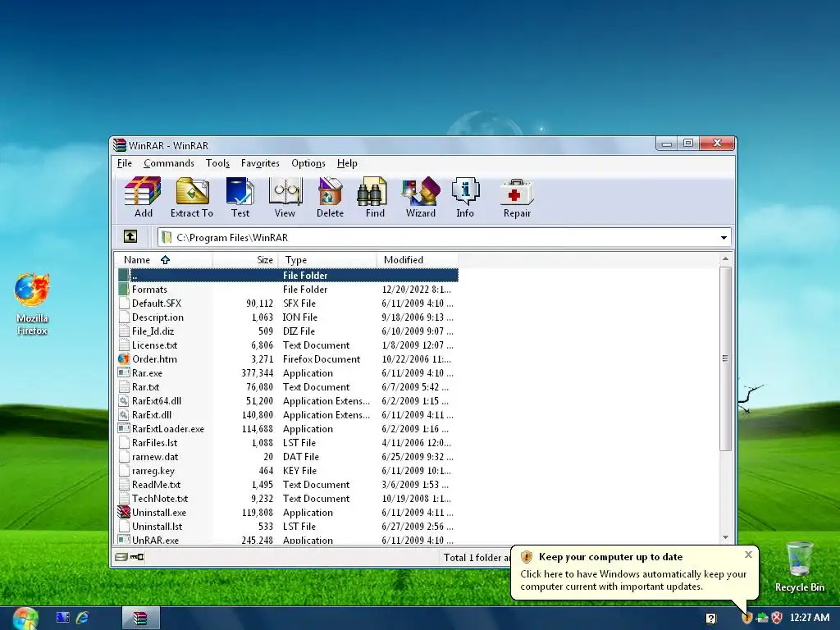Open the Help menu

coord(347,163)
